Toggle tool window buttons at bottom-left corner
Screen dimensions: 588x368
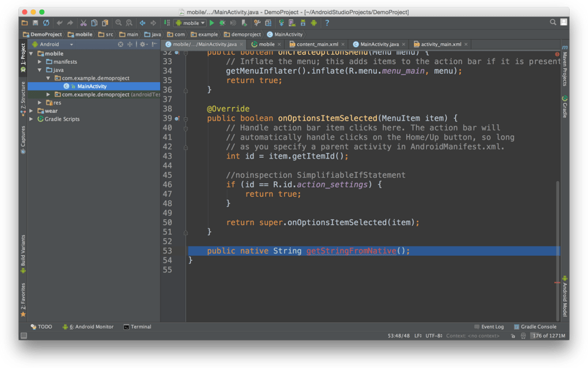tap(23, 336)
